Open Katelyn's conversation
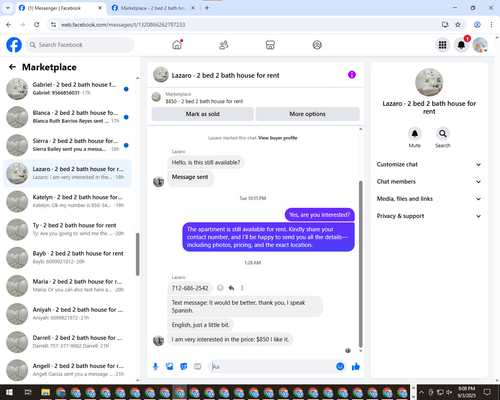Screen dimensions: 500x400 coord(68,201)
